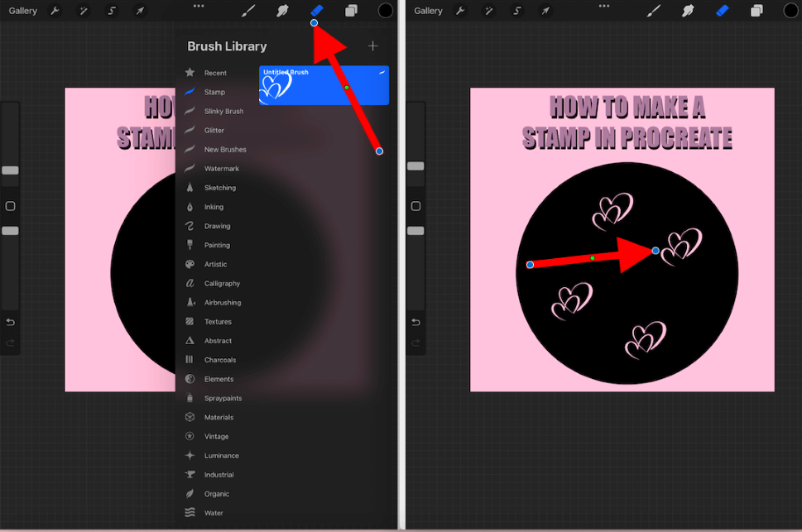Open the Water brush set

tap(214, 513)
